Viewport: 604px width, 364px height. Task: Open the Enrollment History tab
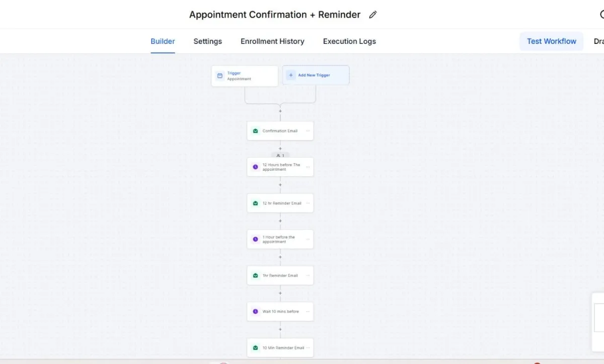pyautogui.click(x=272, y=41)
